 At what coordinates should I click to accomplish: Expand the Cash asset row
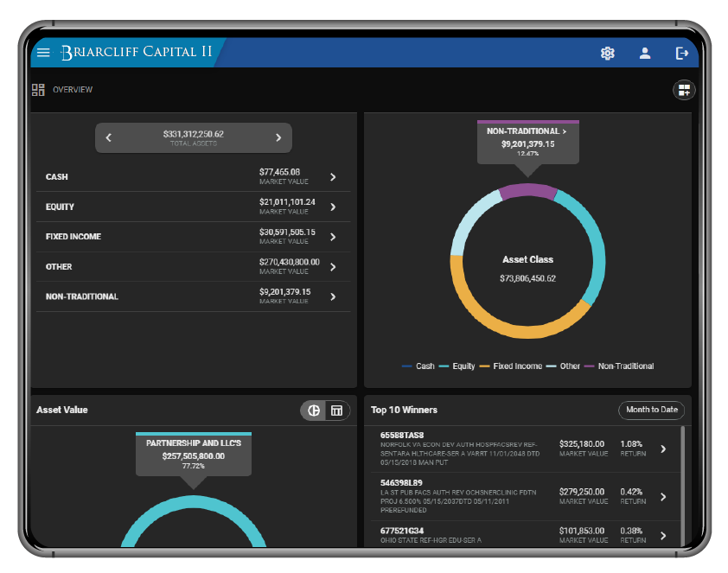[x=334, y=177]
